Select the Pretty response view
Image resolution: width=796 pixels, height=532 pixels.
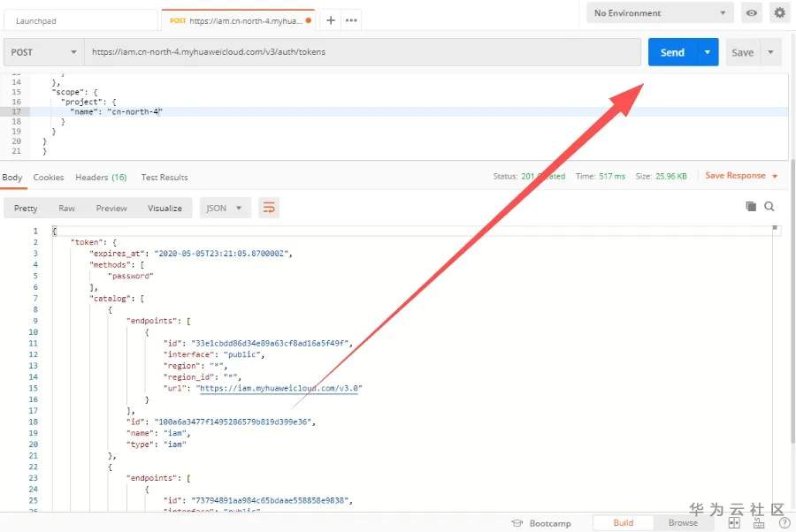coord(26,209)
